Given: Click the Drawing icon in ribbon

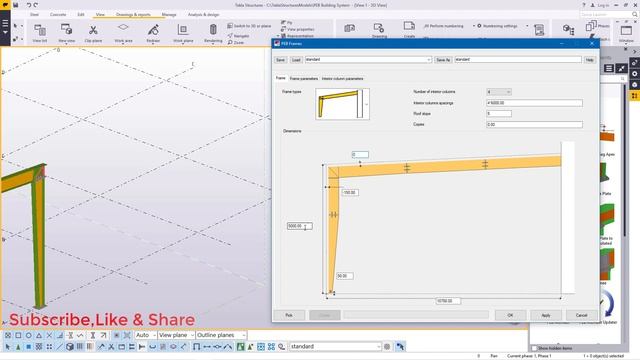Looking at the screenshot, I should pos(378,29).
